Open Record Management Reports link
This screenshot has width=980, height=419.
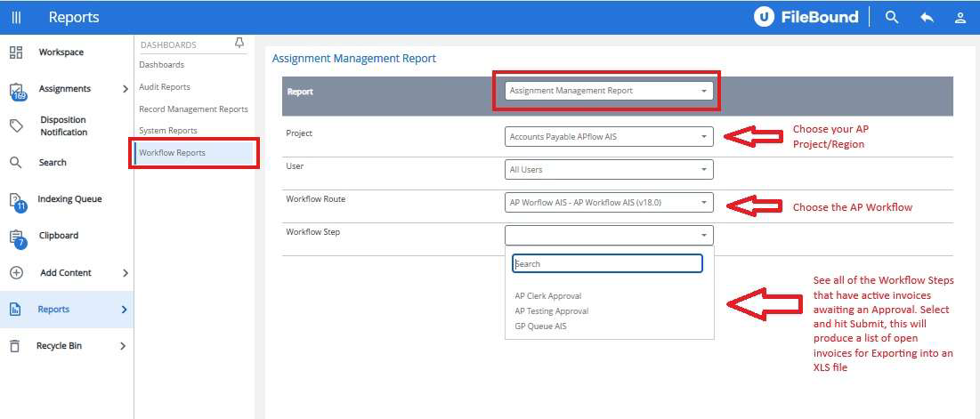(193, 109)
